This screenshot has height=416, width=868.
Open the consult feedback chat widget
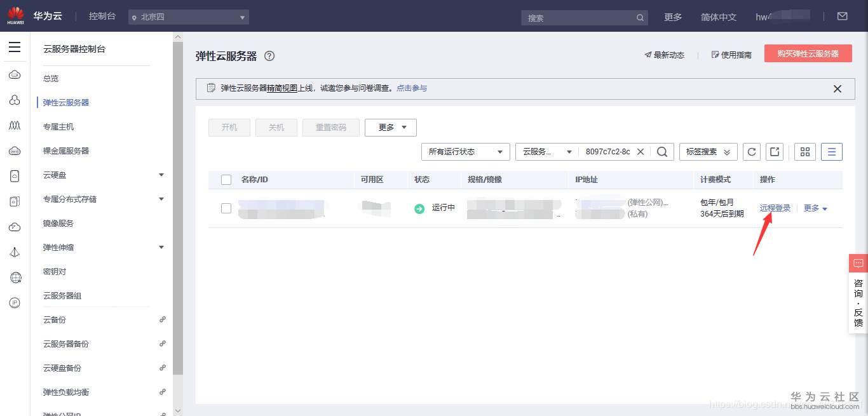(x=858, y=293)
